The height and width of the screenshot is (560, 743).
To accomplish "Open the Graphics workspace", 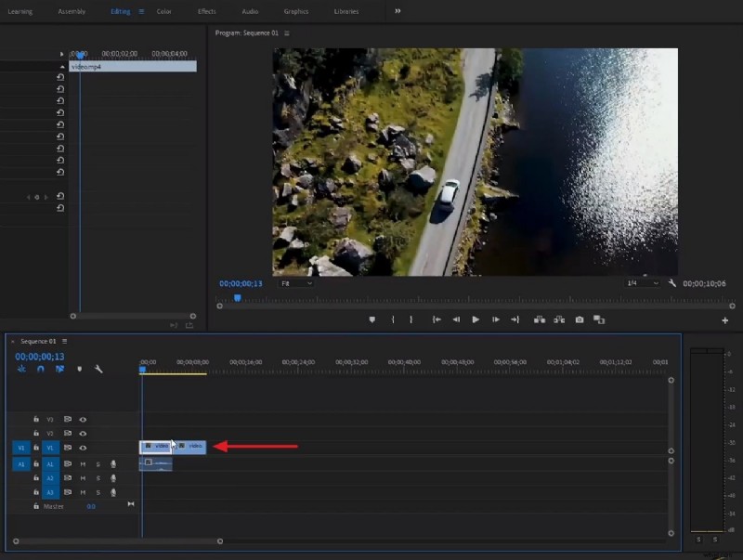I will pos(295,11).
